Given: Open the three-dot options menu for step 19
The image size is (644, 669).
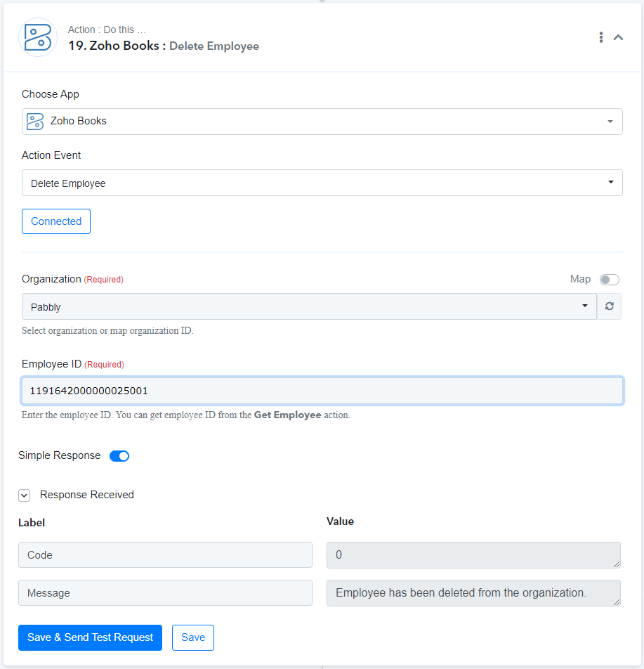Looking at the screenshot, I should tap(601, 37).
